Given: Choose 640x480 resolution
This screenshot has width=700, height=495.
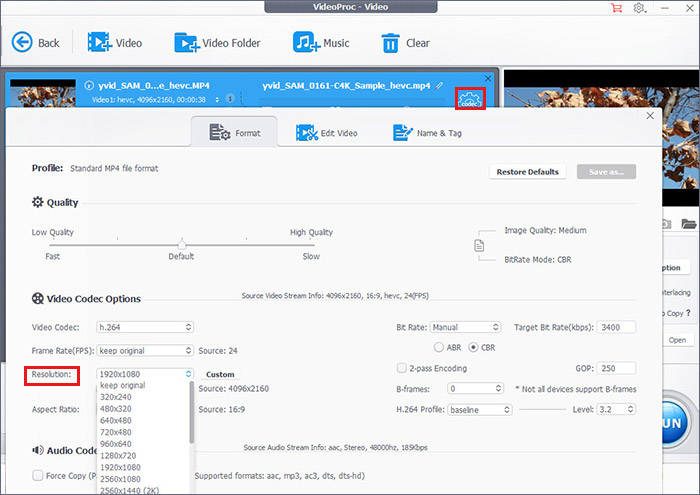Looking at the screenshot, I should pos(143,420).
